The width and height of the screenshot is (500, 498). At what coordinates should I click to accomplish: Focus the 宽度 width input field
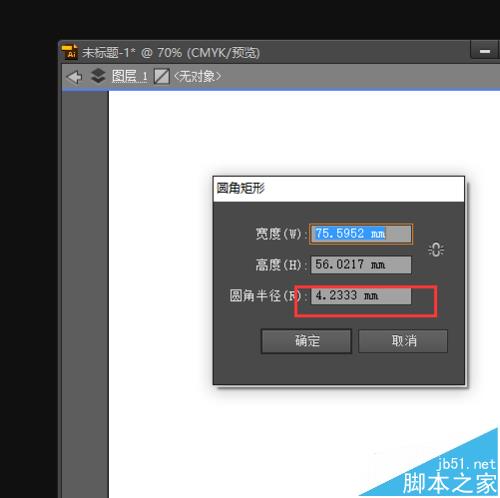(361, 234)
